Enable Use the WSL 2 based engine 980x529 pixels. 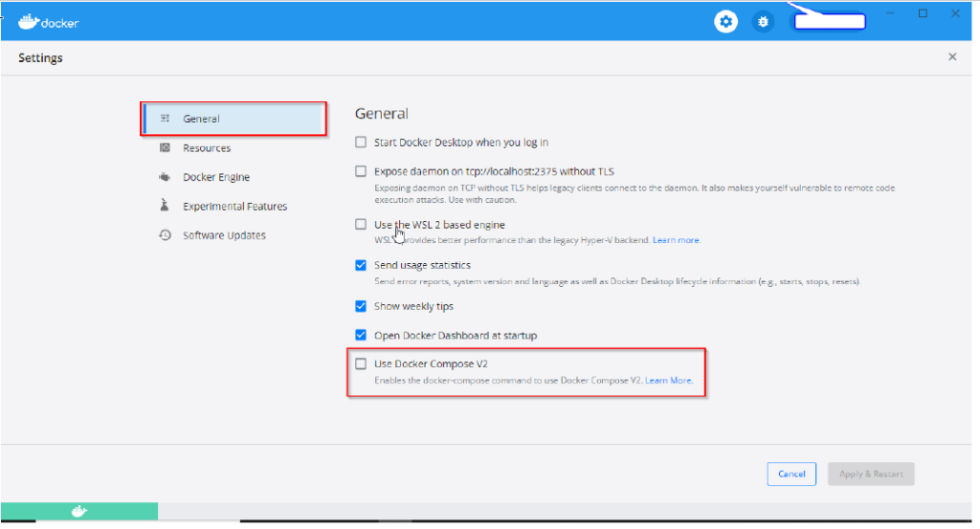pos(361,225)
